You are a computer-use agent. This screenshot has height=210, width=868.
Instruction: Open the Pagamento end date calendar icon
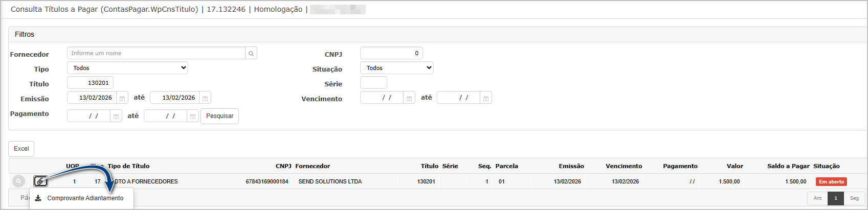coord(193,116)
